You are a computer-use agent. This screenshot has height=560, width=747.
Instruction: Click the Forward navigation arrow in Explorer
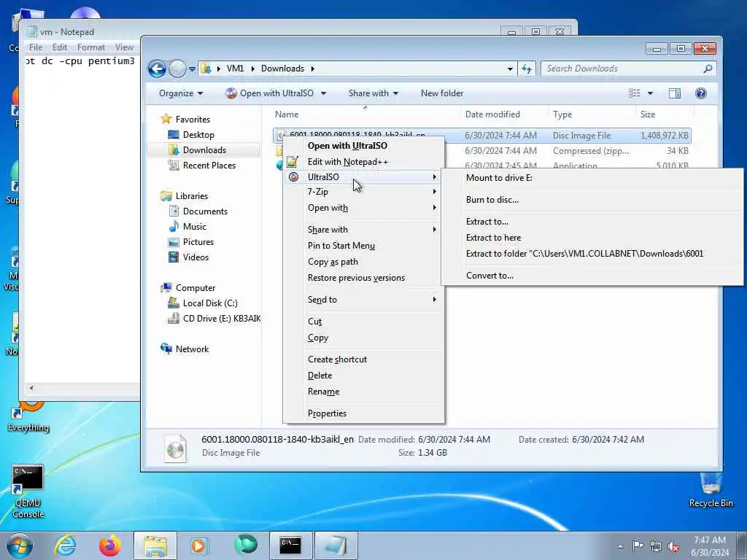(x=177, y=69)
